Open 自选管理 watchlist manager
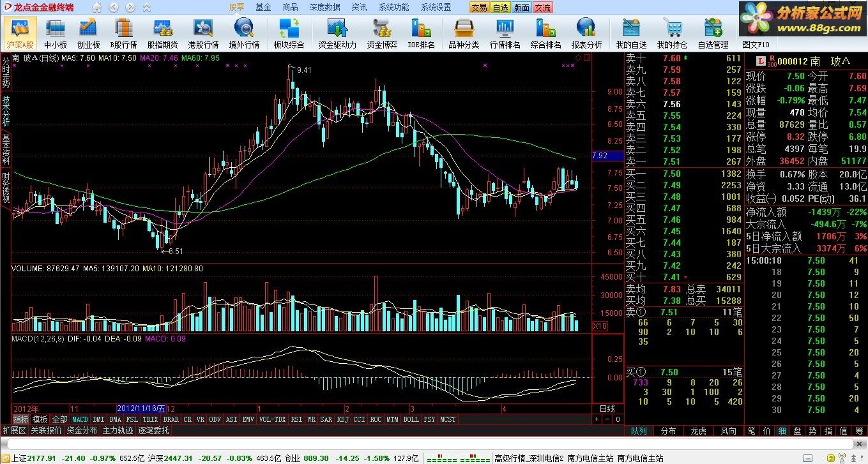 [713, 33]
